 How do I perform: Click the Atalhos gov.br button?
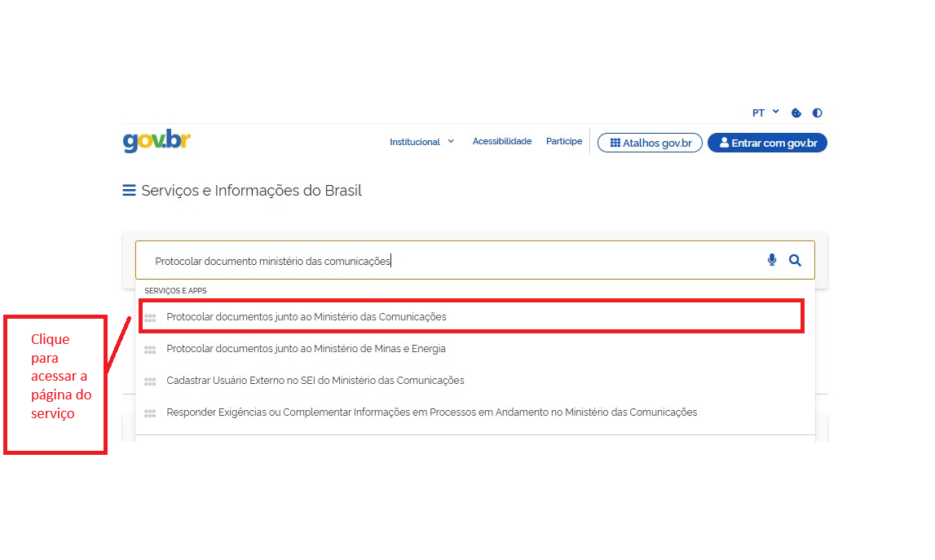(x=650, y=143)
